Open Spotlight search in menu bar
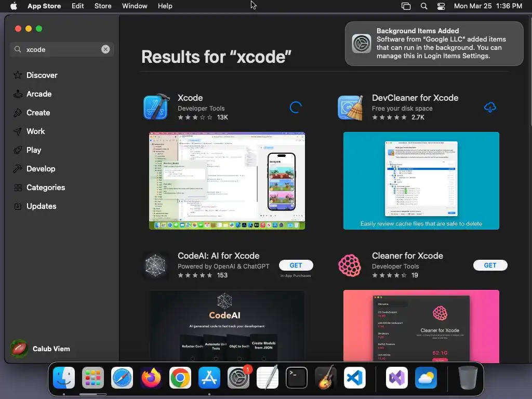 tap(424, 6)
